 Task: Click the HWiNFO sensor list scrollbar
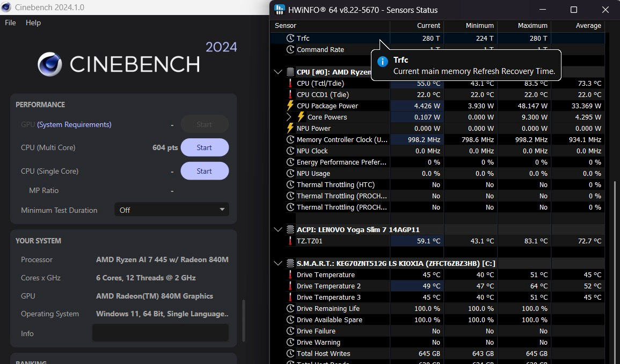[x=614, y=272]
